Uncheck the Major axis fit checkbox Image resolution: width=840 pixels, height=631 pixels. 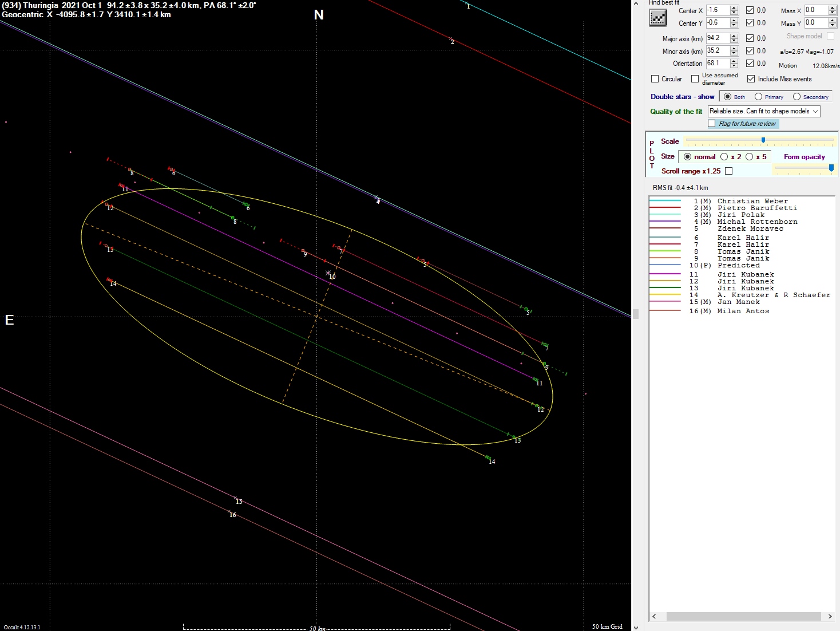(x=750, y=38)
